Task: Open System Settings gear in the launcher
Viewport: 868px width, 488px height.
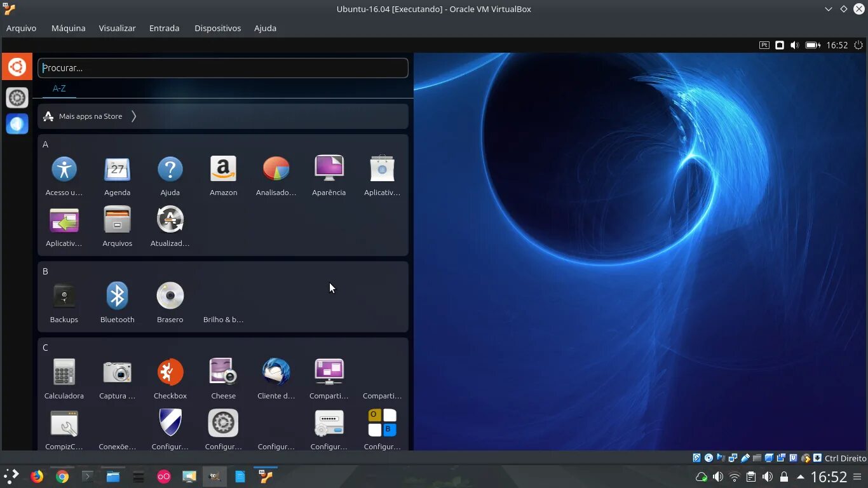Action: pos(17,97)
